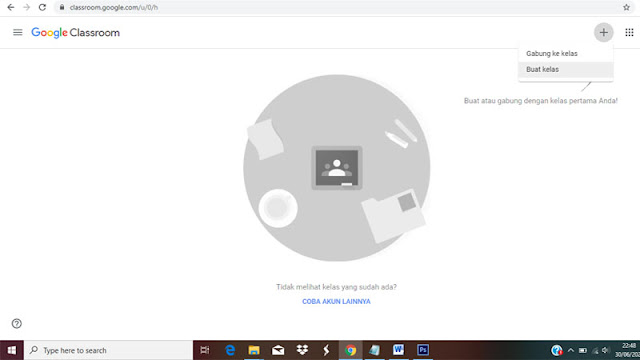This screenshot has height=360, width=640.
Task: Show hidden system tray icons
Action: [x=571, y=350]
